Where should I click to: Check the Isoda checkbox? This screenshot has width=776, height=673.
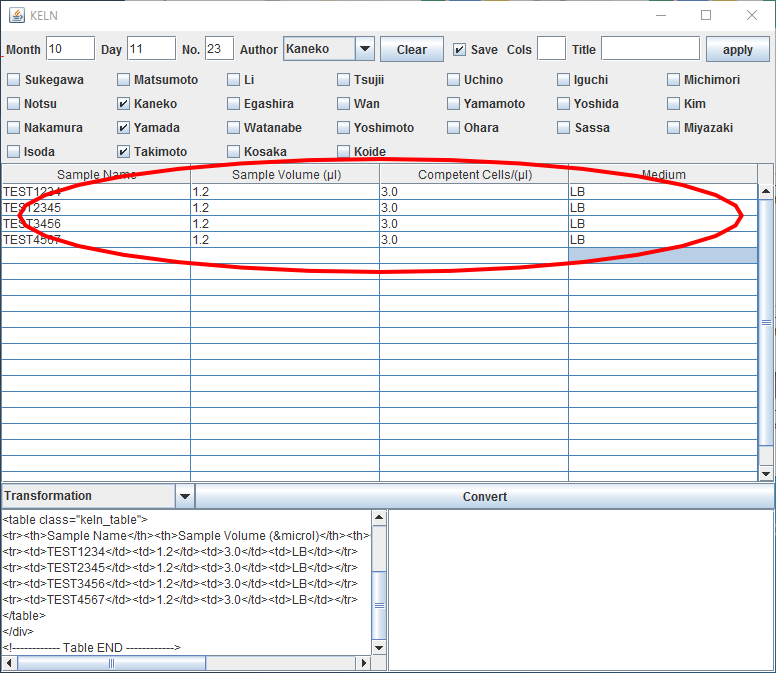tap(14, 151)
